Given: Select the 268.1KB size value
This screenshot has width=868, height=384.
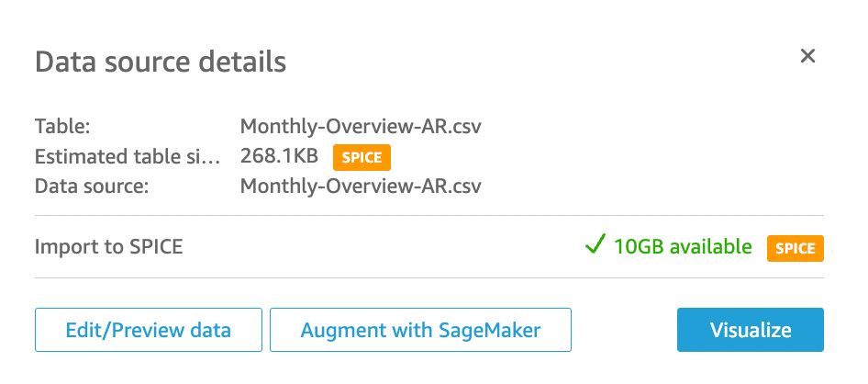Looking at the screenshot, I should point(279,156).
